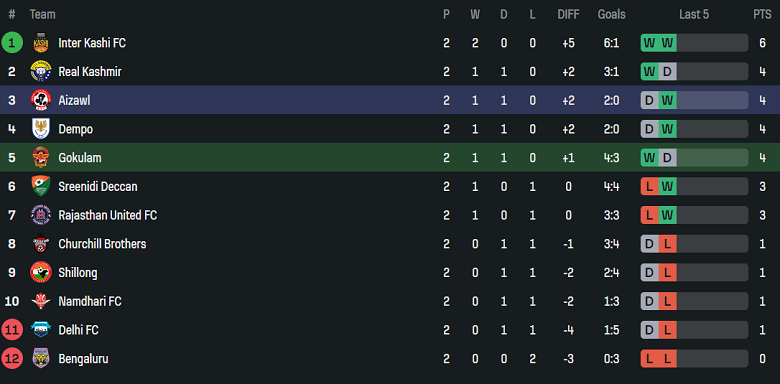Open the Namdhari FC team name link
780x384 pixels.
[90, 301]
